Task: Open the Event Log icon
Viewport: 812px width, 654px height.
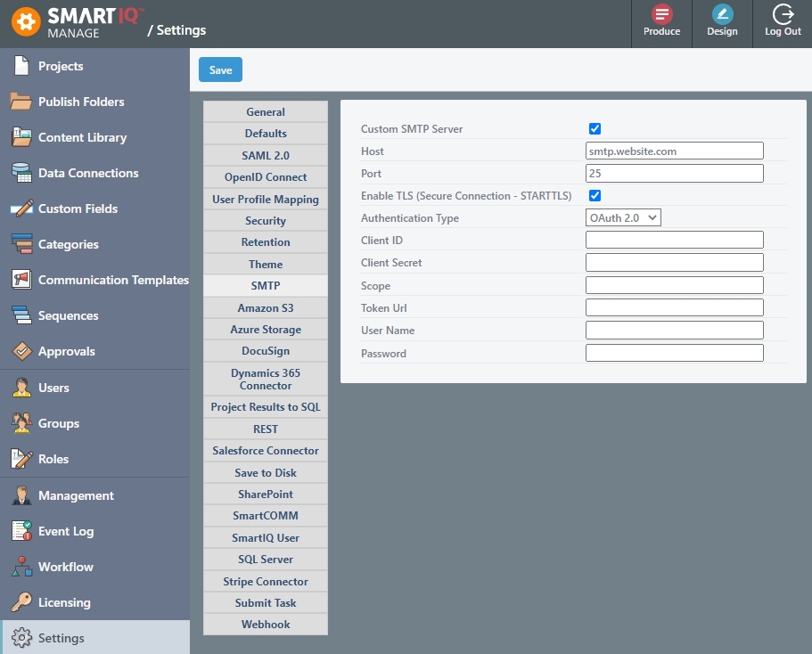Action: pos(21,531)
